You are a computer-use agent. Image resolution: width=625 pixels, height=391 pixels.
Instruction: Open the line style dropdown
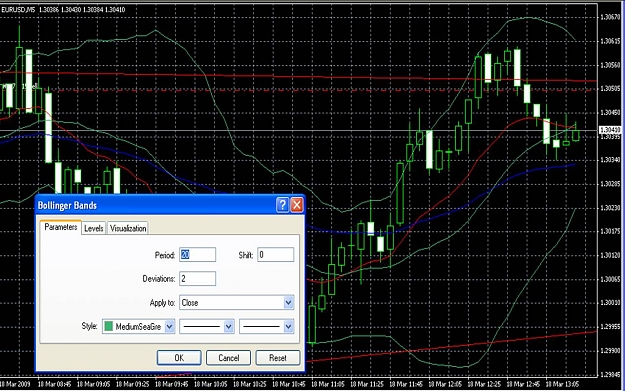(206, 326)
